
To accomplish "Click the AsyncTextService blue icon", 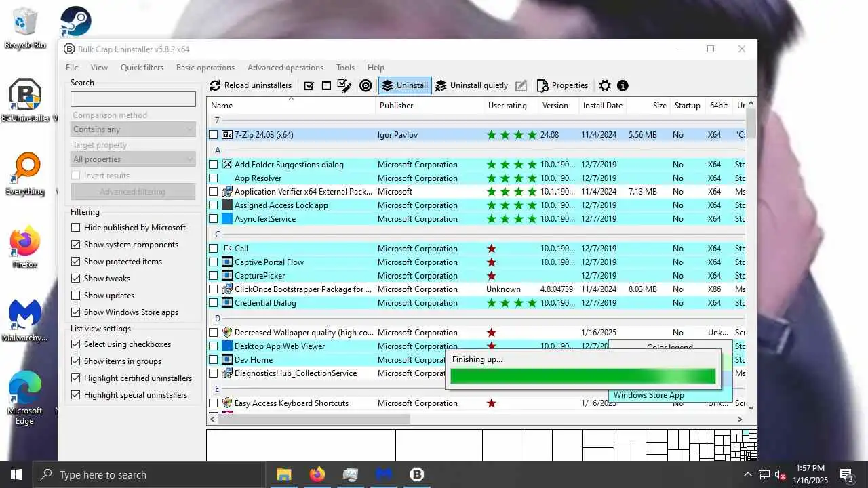I will coord(227,219).
